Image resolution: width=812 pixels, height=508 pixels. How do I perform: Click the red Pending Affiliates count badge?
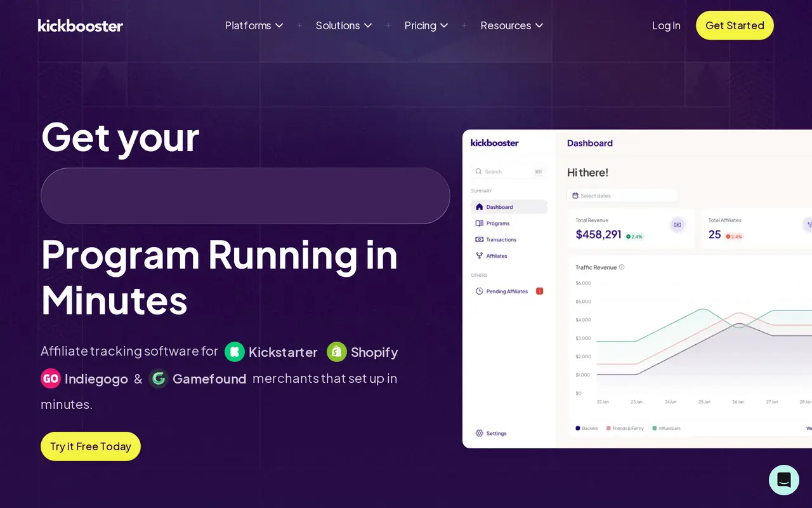click(540, 291)
